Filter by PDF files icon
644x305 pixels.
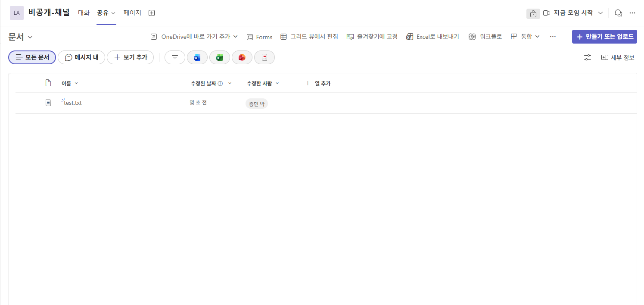[264, 57]
